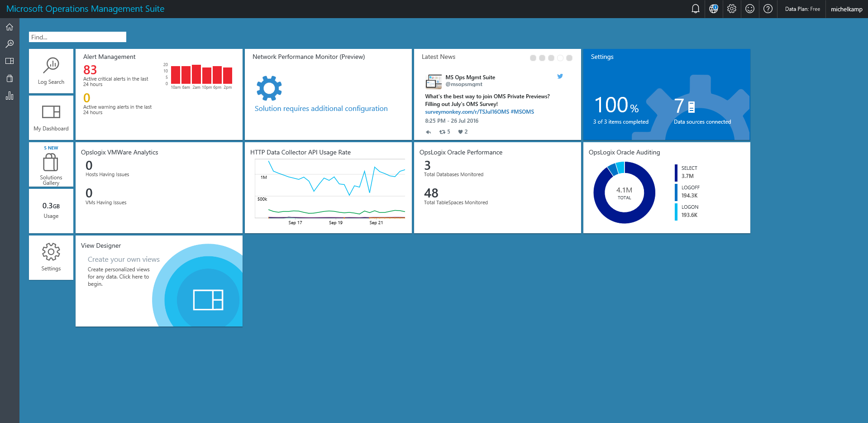Click the LOGON 193.6K legend swatch
Image resolution: width=868 pixels, height=423 pixels.
(676, 211)
